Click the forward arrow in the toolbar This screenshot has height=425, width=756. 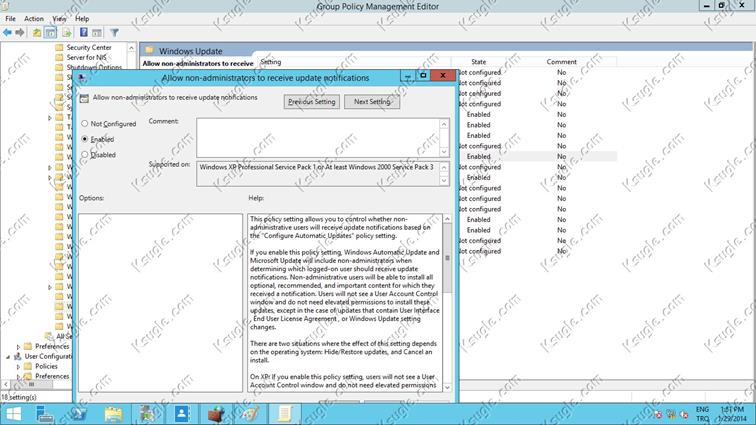(x=20, y=32)
